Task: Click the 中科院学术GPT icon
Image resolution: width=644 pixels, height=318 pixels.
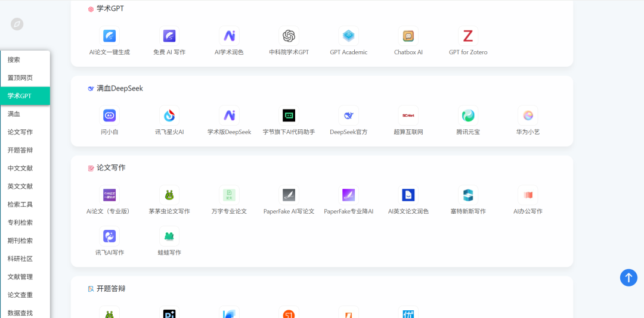Action: [x=289, y=36]
